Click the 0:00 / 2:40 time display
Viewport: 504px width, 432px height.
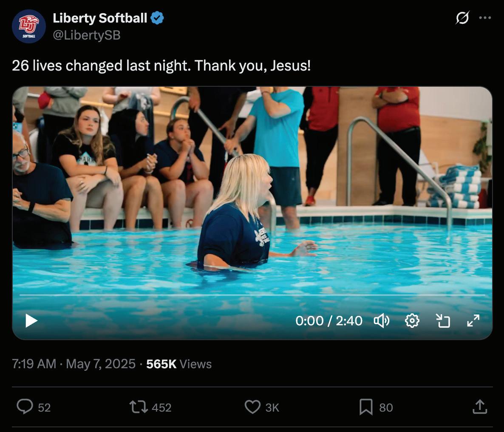click(x=329, y=321)
